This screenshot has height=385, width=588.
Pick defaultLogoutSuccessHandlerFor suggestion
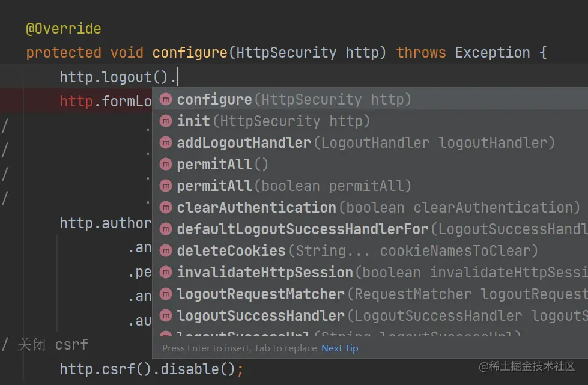point(370,229)
